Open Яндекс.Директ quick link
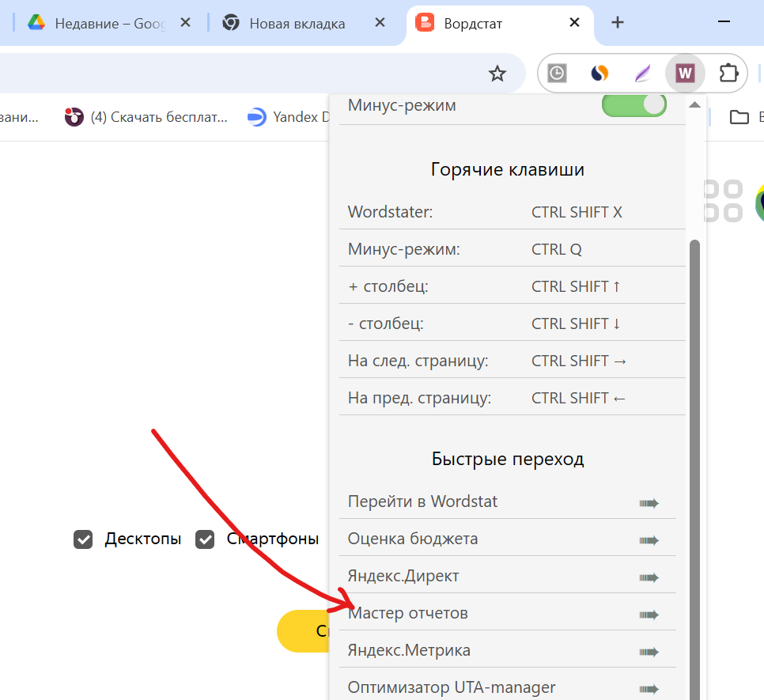764x700 pixels. 403,577
